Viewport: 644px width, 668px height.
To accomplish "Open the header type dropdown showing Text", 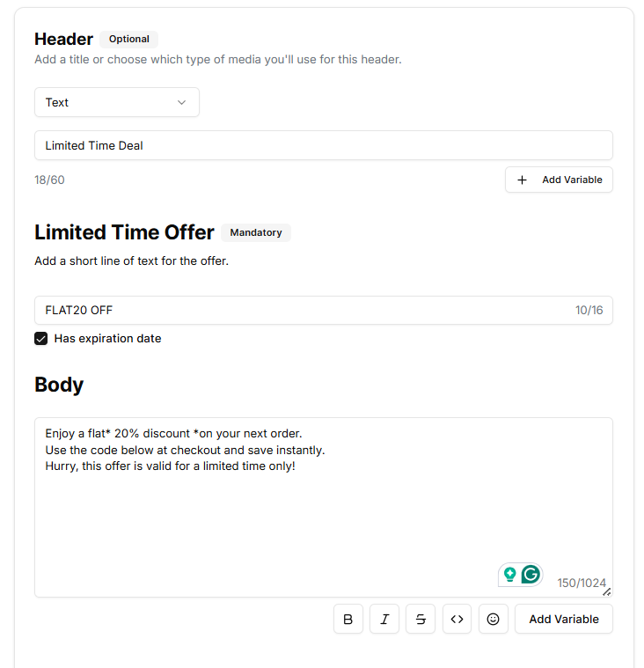I will 116,102.
